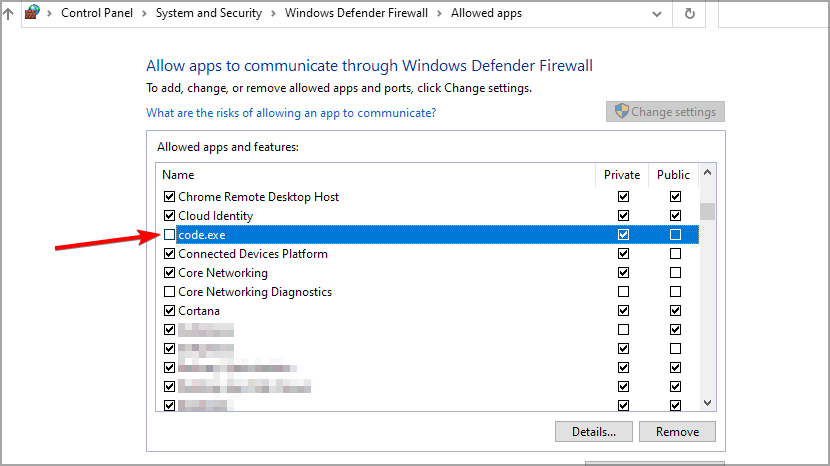Check Core Networking Diagnostics name checkbox
Screen dimensions: 830x466
170,292
